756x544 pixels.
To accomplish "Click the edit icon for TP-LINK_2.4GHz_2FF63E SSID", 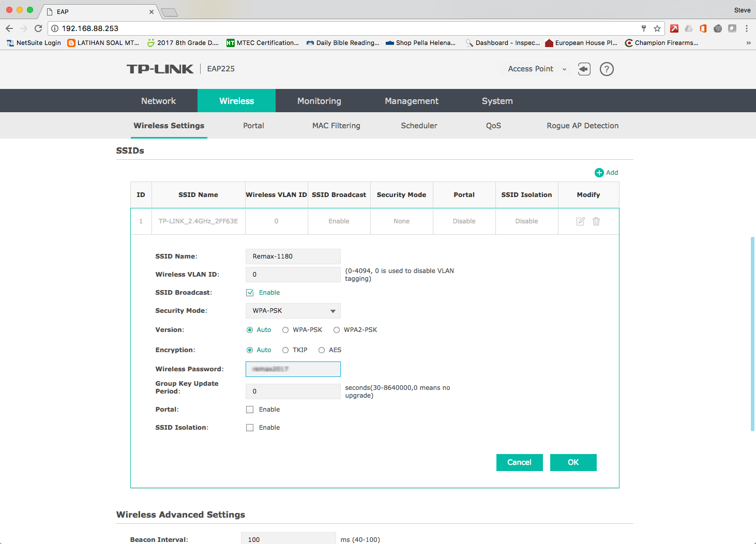I will click(x=581, y=221).
